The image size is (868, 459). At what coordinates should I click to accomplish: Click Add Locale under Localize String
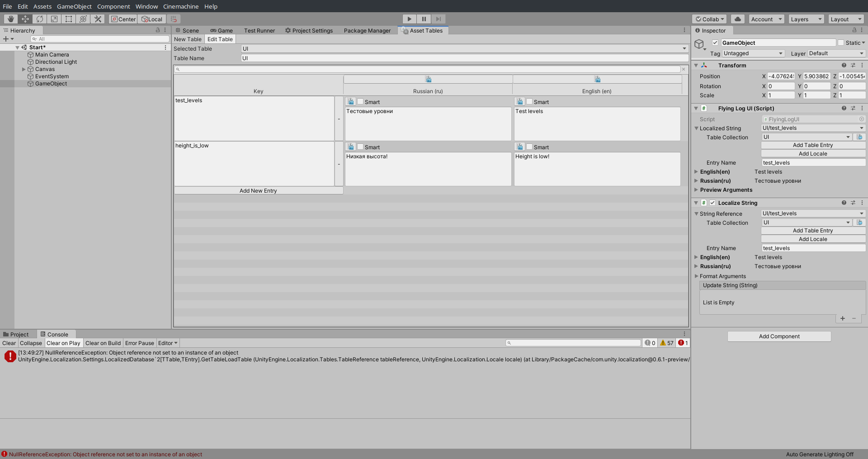pos(813,239)
